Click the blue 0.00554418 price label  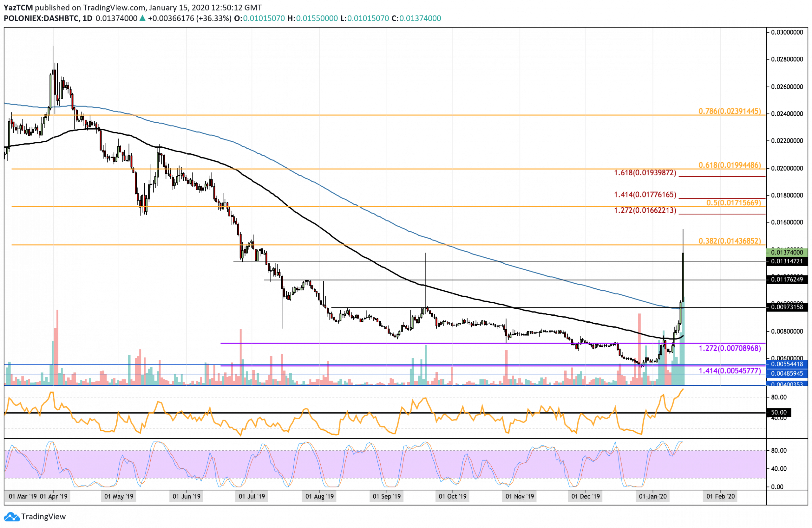tap(786, 364)
